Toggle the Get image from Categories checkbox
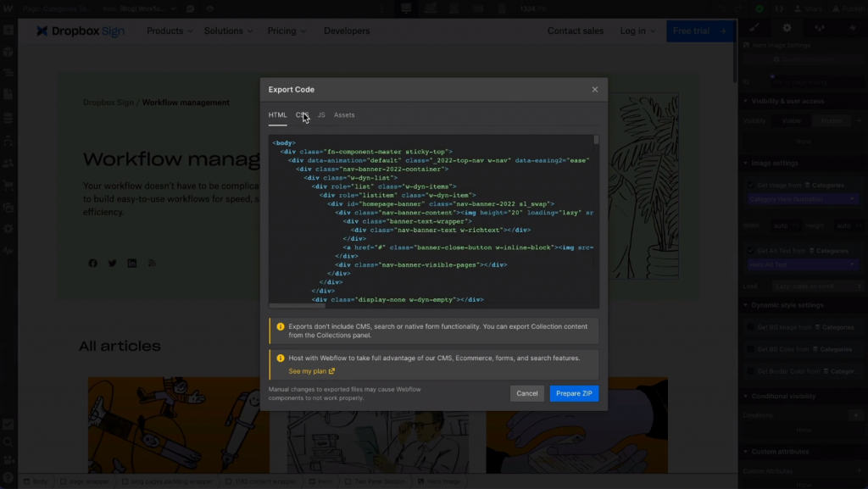The width and height of the screenshot is (868, 489). (750, 184)
